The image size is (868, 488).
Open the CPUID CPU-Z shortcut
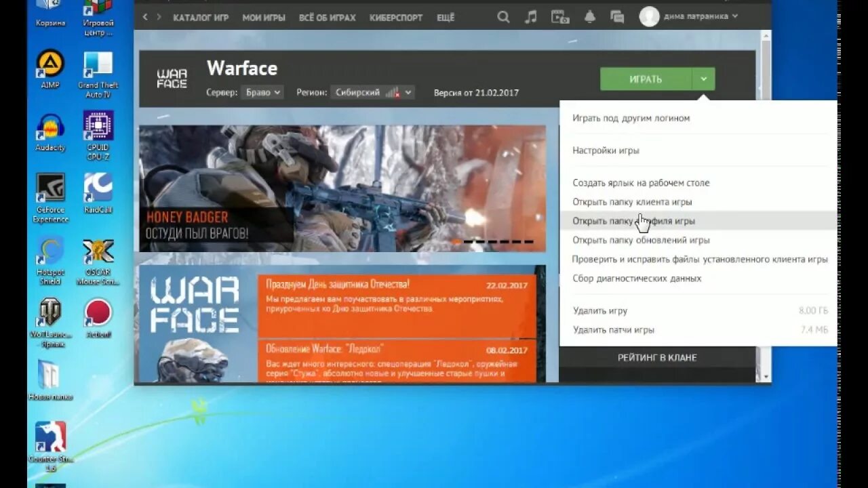[x=98, y=135]
